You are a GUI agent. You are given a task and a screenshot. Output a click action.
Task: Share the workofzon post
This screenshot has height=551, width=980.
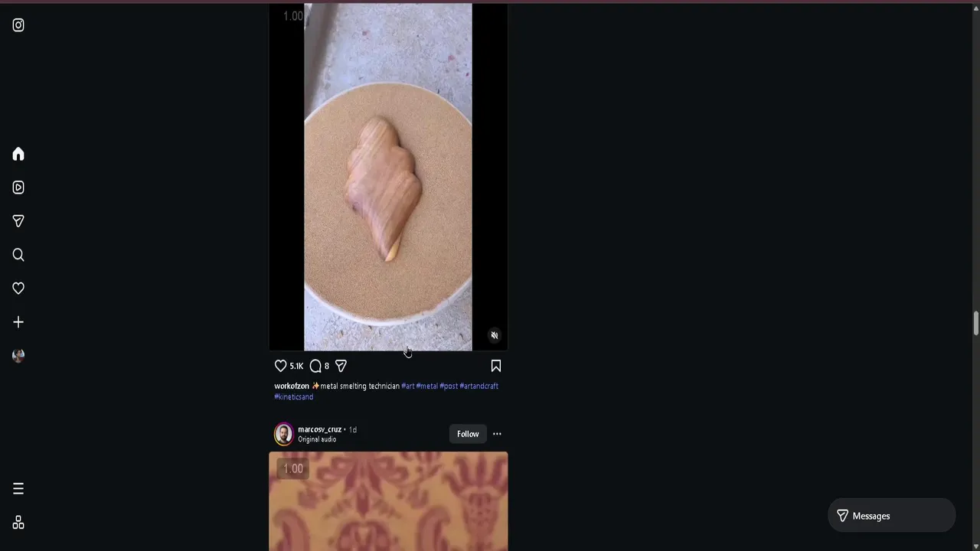click(x=341, y=366)
